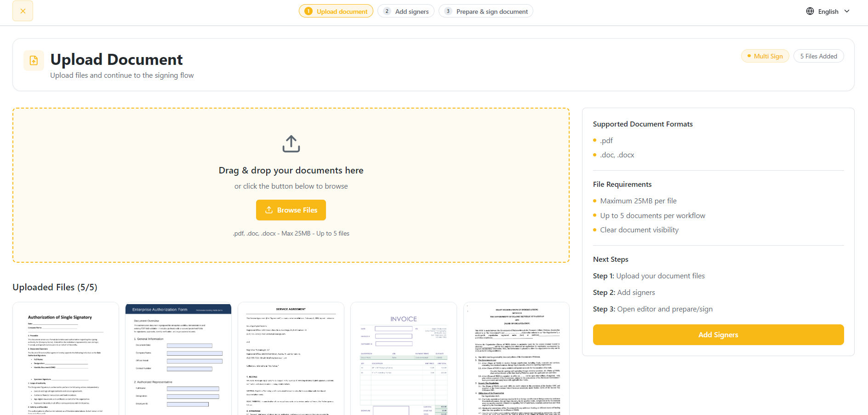Click the step 1 number circle icon
The height and width of the screenshot is (415, 868).
tap(308, 11)
